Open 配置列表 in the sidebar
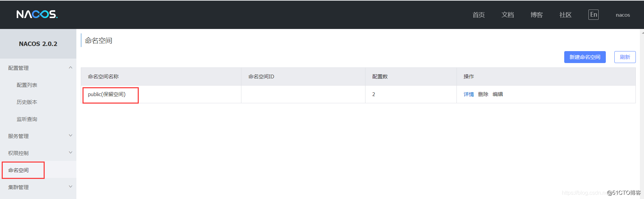The height and width of the screenshot is (199, 644). pos(27,85)
